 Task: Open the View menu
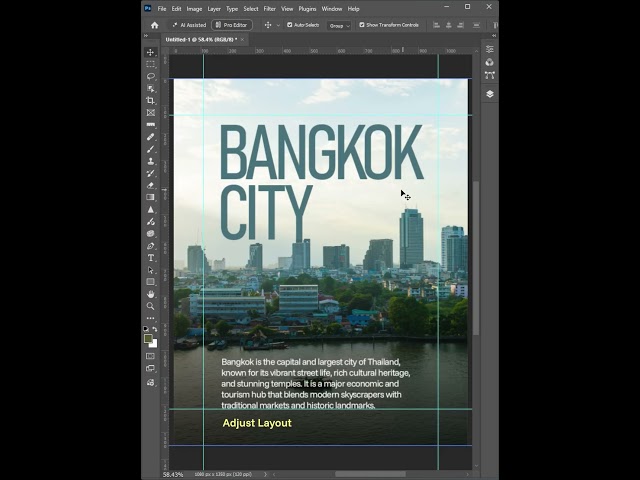point(287,9)
